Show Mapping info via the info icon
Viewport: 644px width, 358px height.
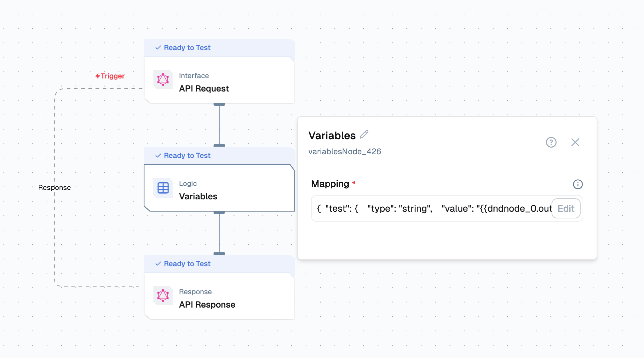pos(578,184)
